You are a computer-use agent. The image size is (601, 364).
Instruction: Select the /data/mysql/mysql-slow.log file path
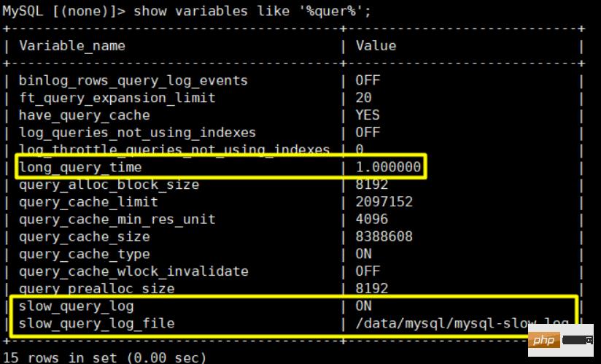[x=462, y=323]
